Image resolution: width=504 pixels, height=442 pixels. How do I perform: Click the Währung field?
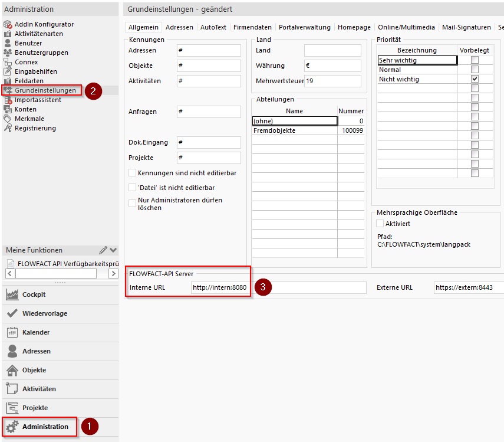click(x=332, y=66)
